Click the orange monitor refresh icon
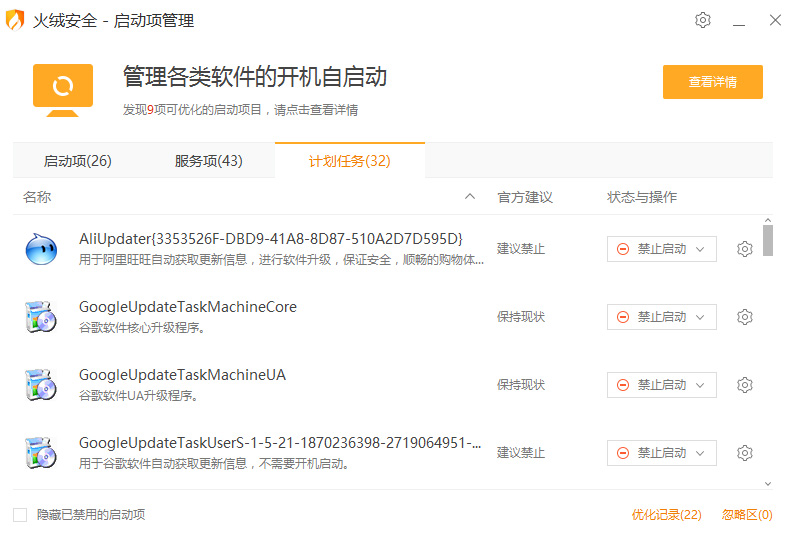Image resolution: width=785 pixels, height=540 pixels. 63,90
